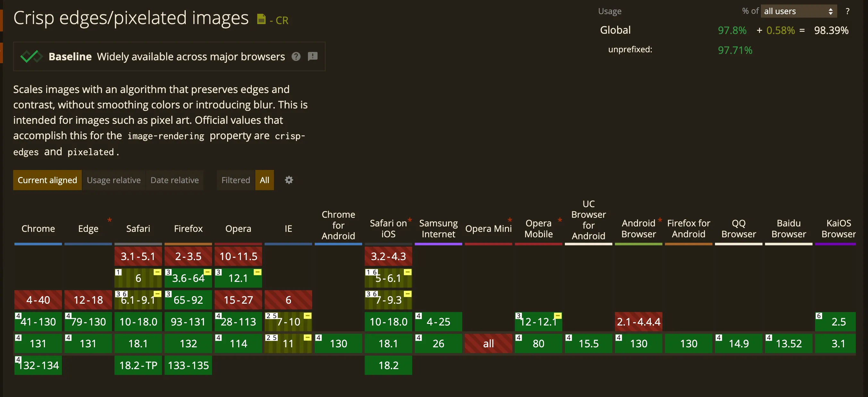Switch to Usage relative view
Viewport: 868px width, 397px height.
tap(114, 180)
